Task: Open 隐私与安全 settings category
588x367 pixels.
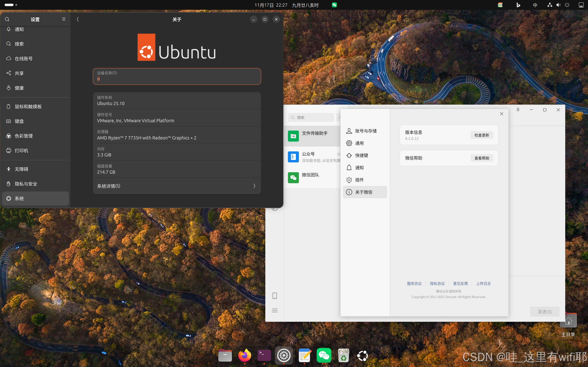Action: pyautogui.click(x=26, y=184)
